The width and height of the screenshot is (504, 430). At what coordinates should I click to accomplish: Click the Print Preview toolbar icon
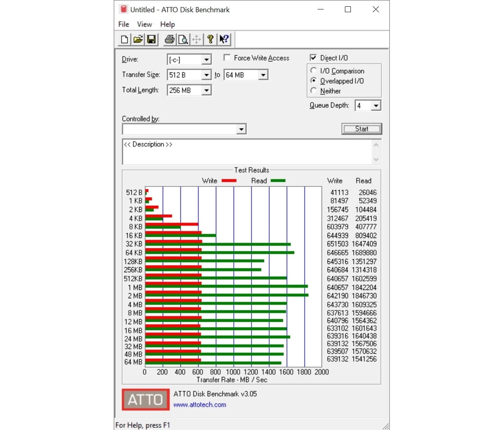[183, 39]
